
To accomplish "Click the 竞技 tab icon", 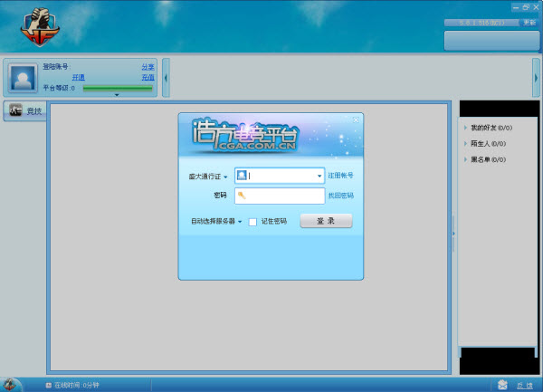I will [x=15, y=110].
